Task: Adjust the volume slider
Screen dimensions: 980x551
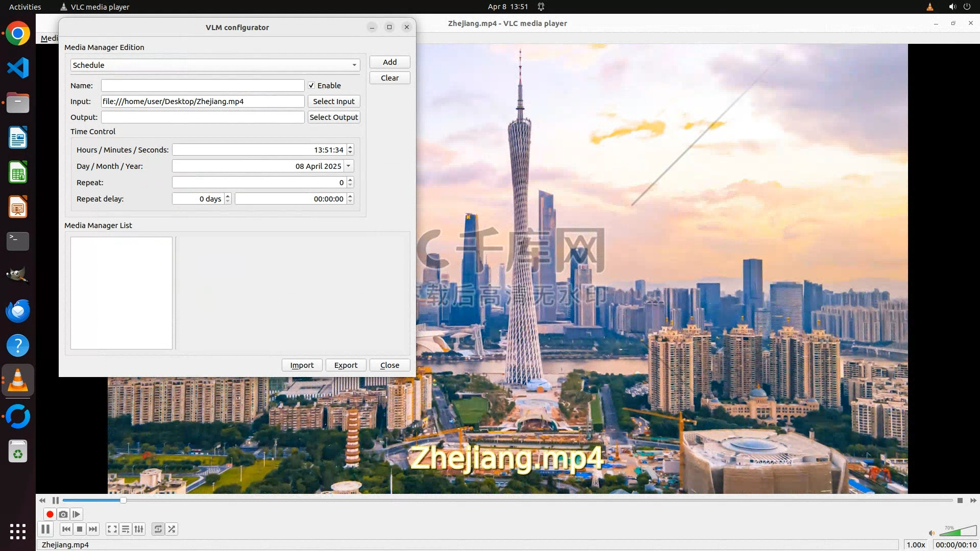Action: point(958,532)
